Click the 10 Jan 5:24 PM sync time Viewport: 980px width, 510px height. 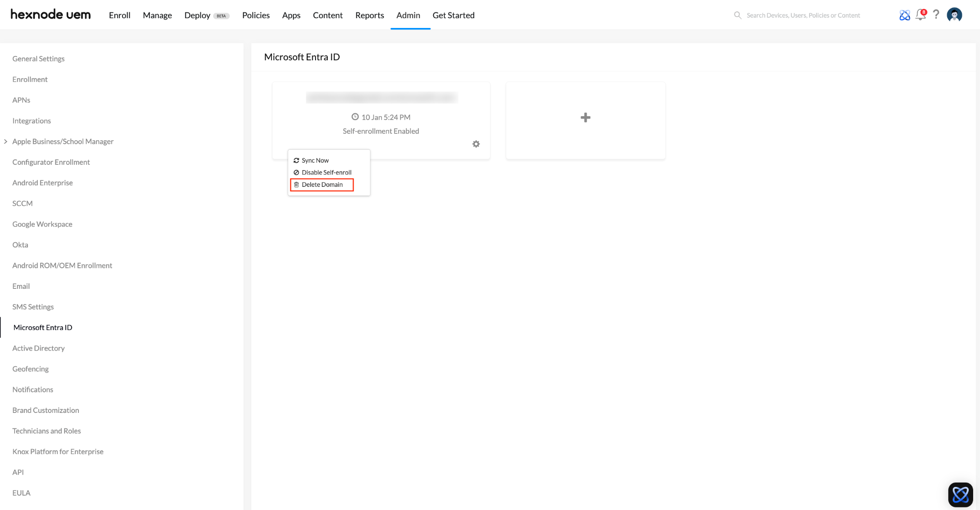coord(386,117)
